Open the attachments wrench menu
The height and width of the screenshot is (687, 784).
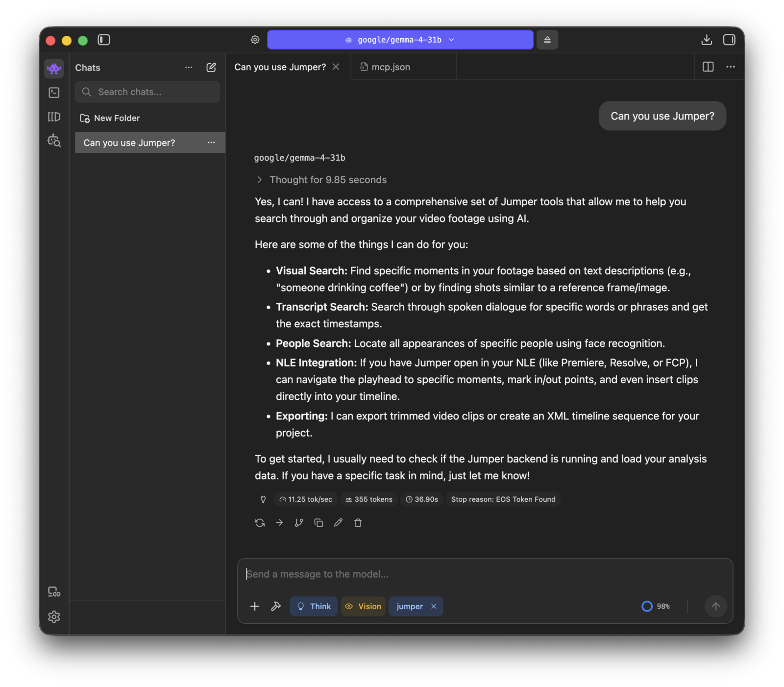point(275,606)
